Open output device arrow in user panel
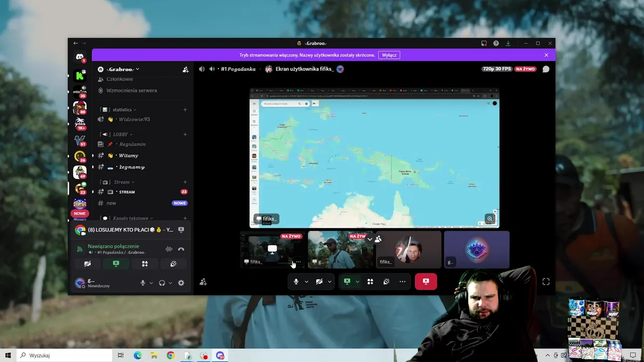Image resolution: width=644 pixels, height=362 pixels. tap(170, 283)
